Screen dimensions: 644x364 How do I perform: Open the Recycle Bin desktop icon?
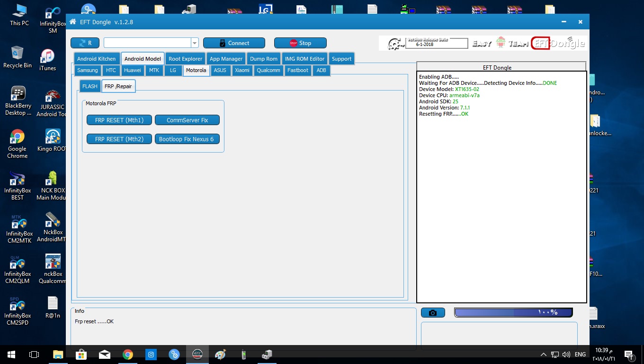(17, 57)
